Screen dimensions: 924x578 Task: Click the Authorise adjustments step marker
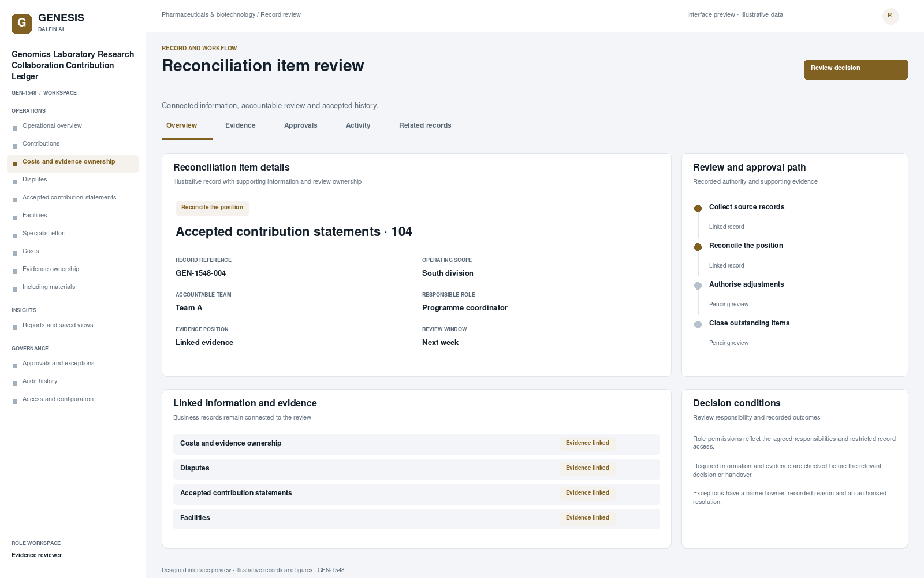698,286
